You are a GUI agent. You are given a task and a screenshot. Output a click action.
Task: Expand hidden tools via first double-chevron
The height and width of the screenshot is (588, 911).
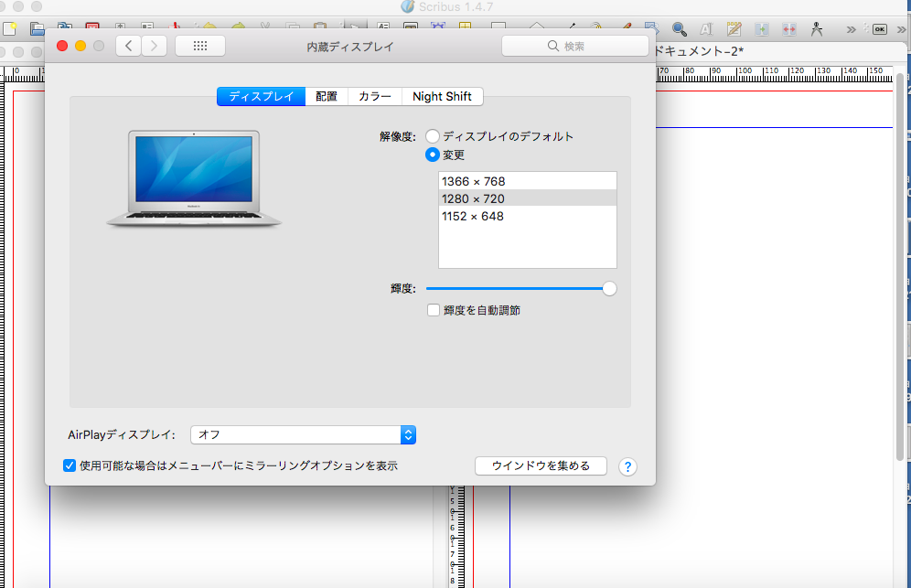click(852, 29)
